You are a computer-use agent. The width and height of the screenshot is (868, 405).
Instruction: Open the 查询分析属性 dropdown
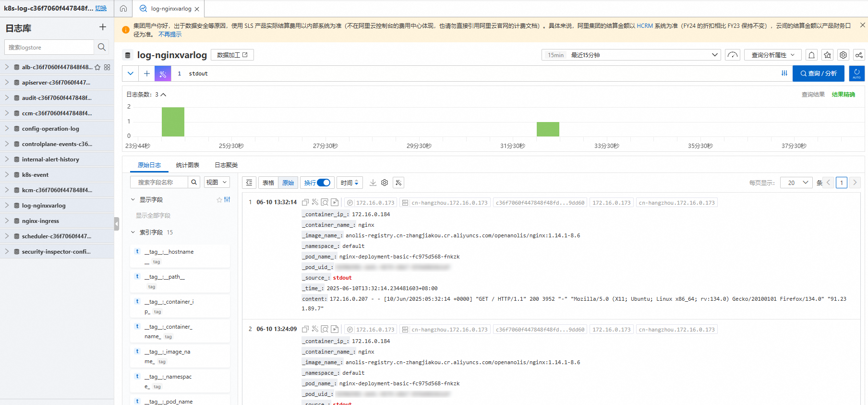tap(773, 55)
